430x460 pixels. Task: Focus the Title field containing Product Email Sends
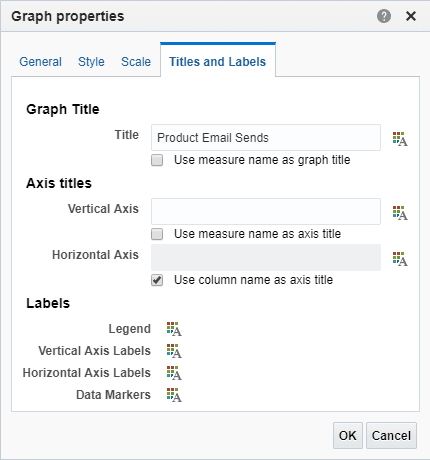click(266, 138)
